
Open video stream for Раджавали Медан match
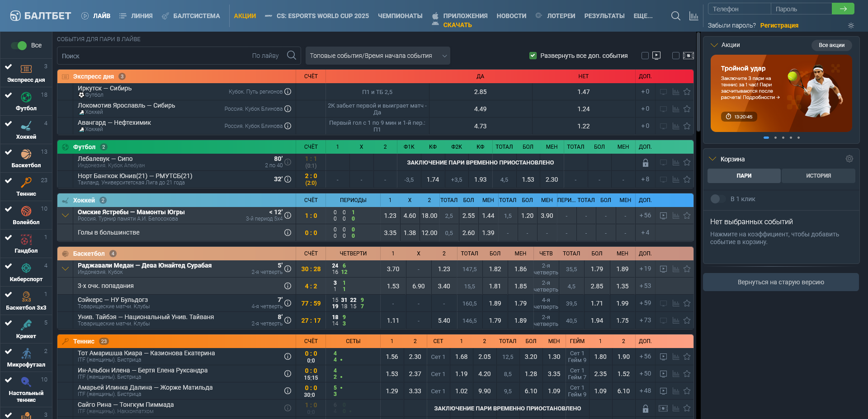click(663, 269)
